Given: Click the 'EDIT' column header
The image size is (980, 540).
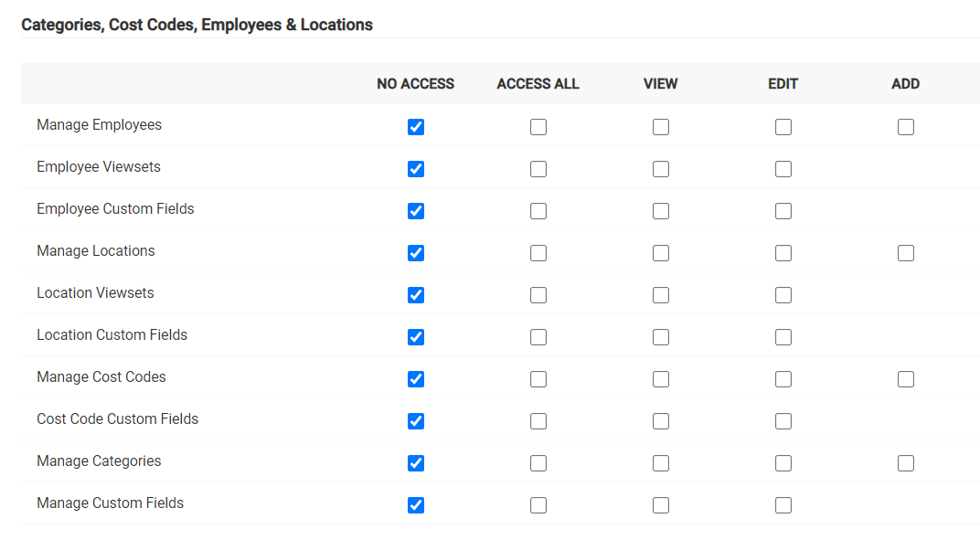Looking at the screenshot, I should tap(783, 84).
